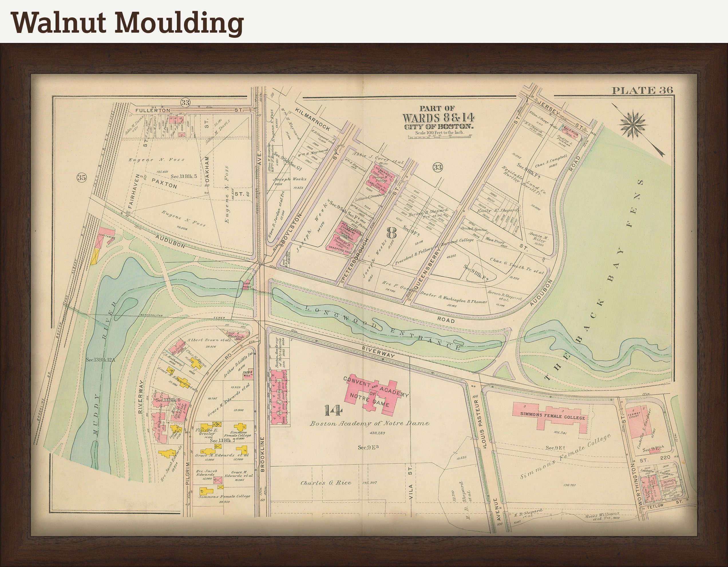Click the 'KILMARNOCK' street label
This screenshot has width=728, height=567.
pyautogui.click(x=313, y=120)
